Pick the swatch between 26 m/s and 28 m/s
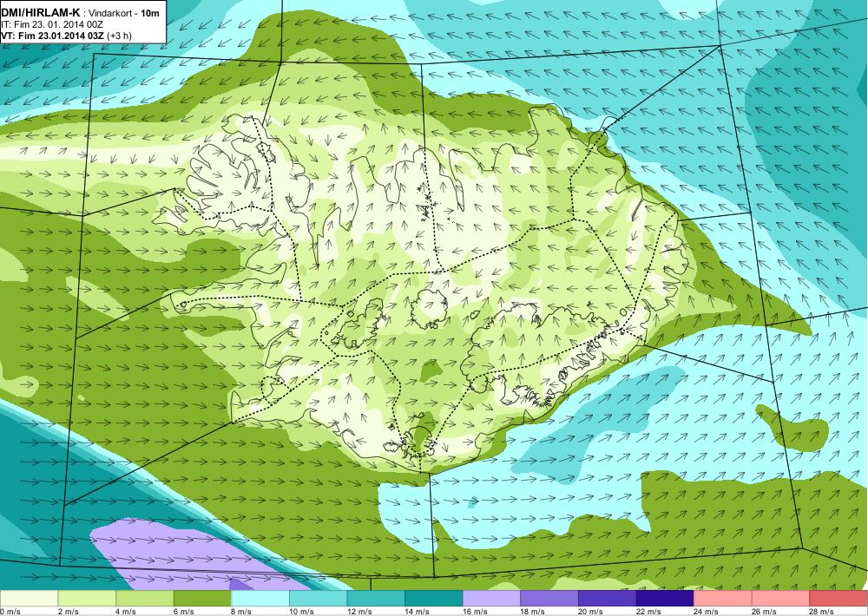Viewport: 868px width, 616px height. click(780, 599)
